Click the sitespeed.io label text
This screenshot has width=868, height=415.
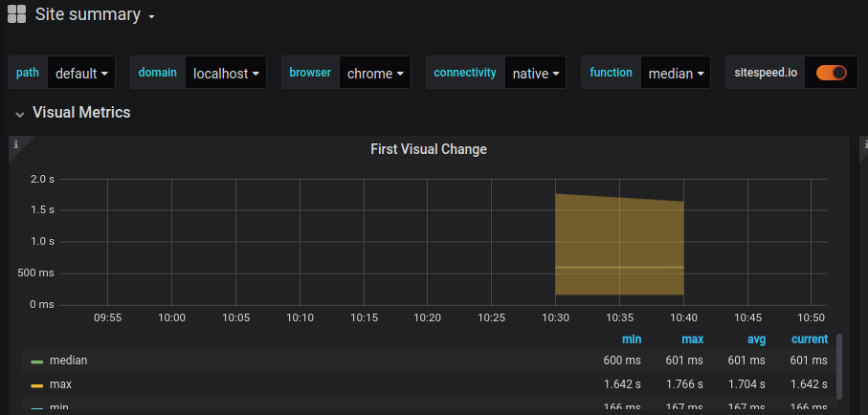coord(766,73)
